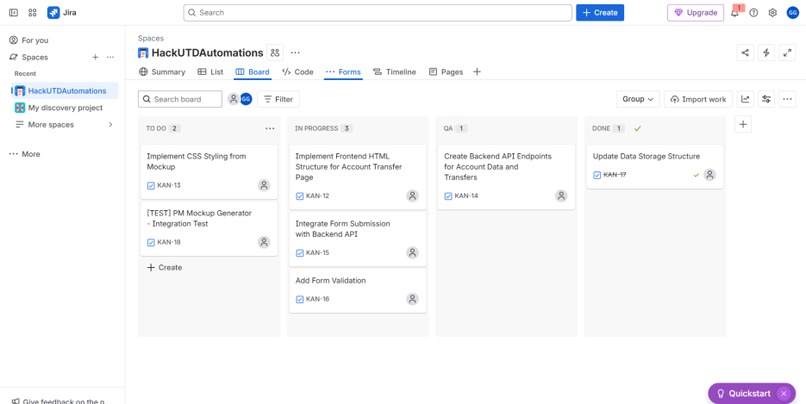
Task: Open the Pages tab
Action: (446, 72)
